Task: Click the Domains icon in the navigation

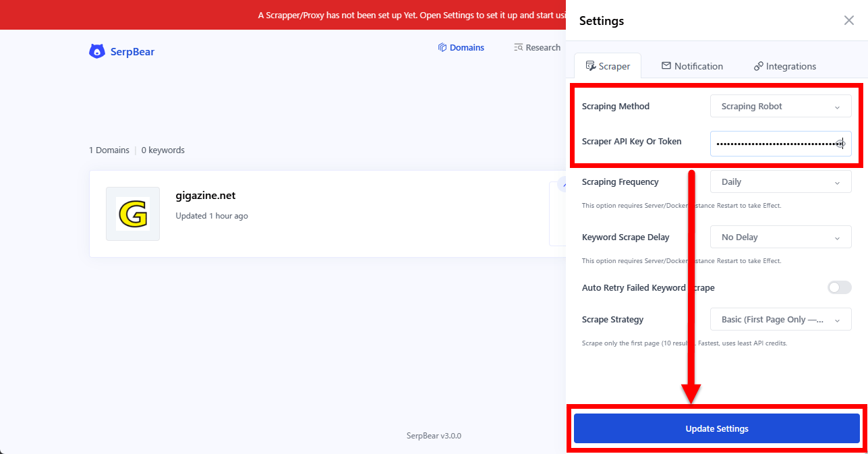Action: [x=442, y=48]
